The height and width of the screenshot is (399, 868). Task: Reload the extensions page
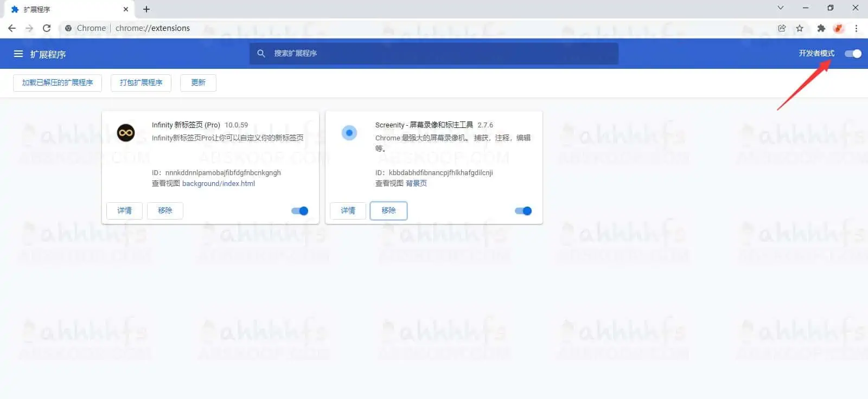tap(47, 28)
